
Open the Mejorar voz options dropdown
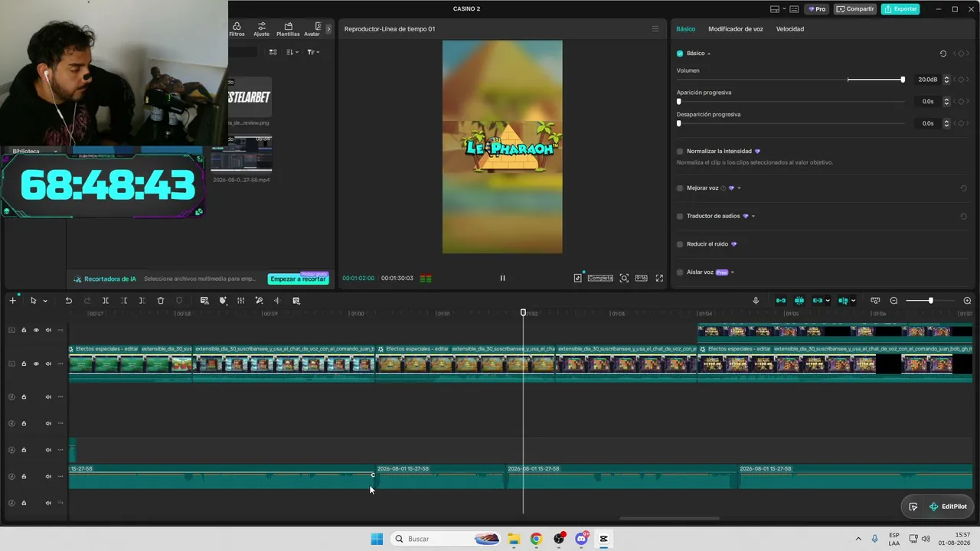(739, 188)
